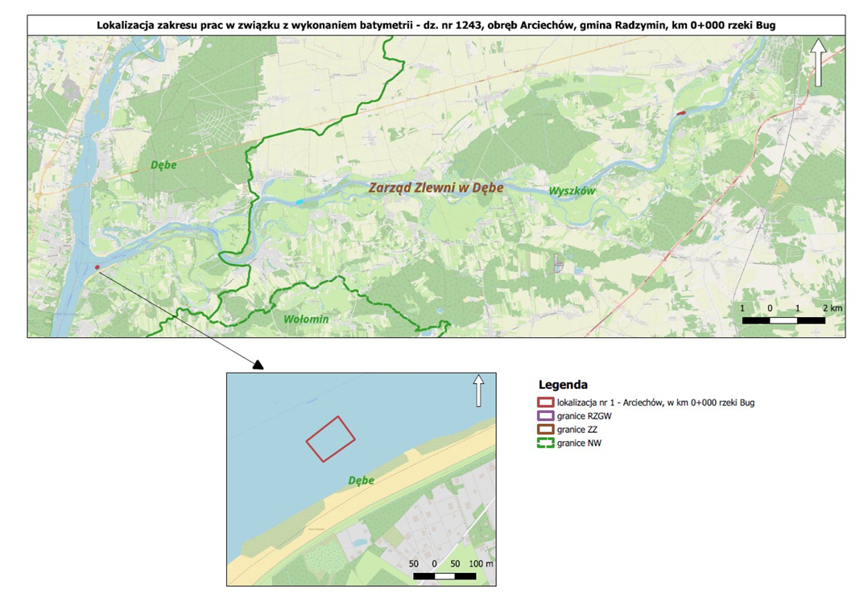Click the black arrowhead pointing to the inset map
Viewport: 868px width, 606px height.
[258, 365]
